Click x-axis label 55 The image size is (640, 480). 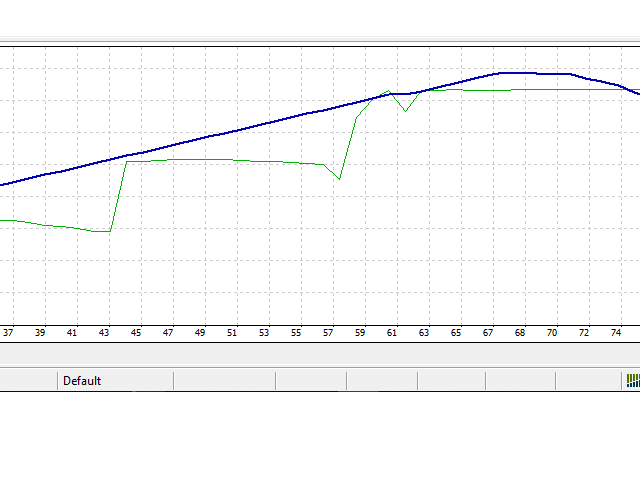click(x=296, y=333)
